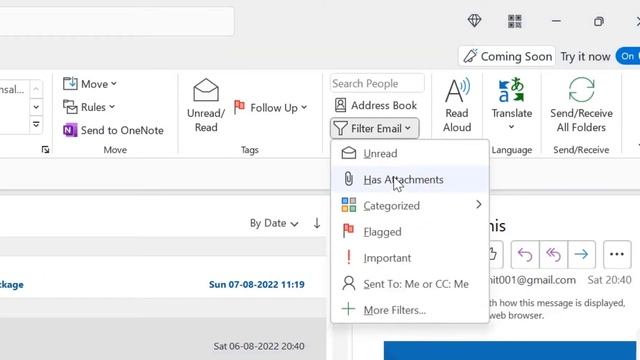The width and height of the screenshot is (640, 360).
Task: Select Has Attachments filter option
Action: (x=410, y=180)
